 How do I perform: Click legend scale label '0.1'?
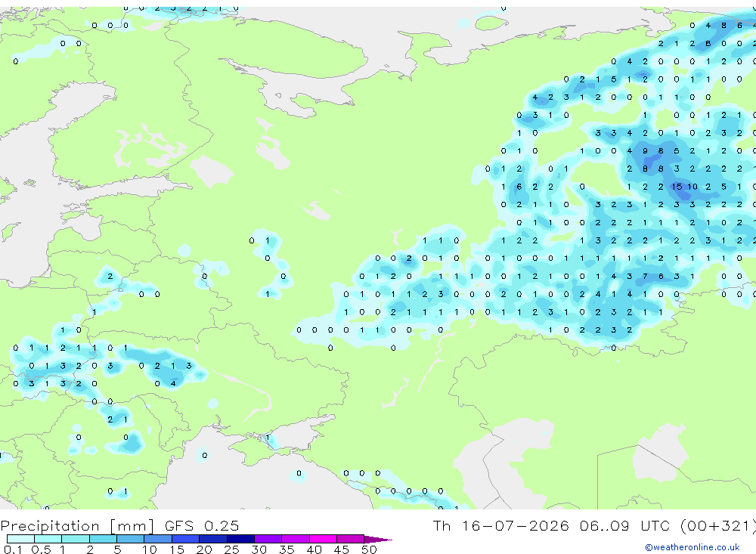point(13,549)
